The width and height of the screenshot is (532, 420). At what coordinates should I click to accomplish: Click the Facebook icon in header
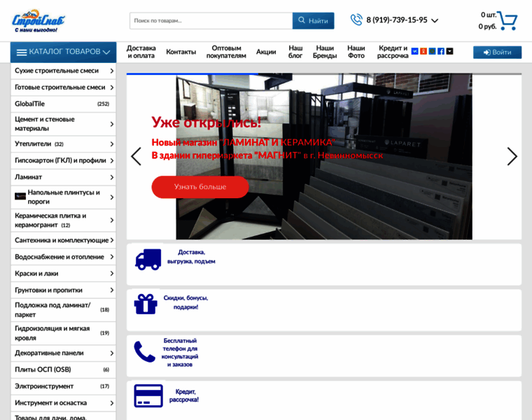441,51
